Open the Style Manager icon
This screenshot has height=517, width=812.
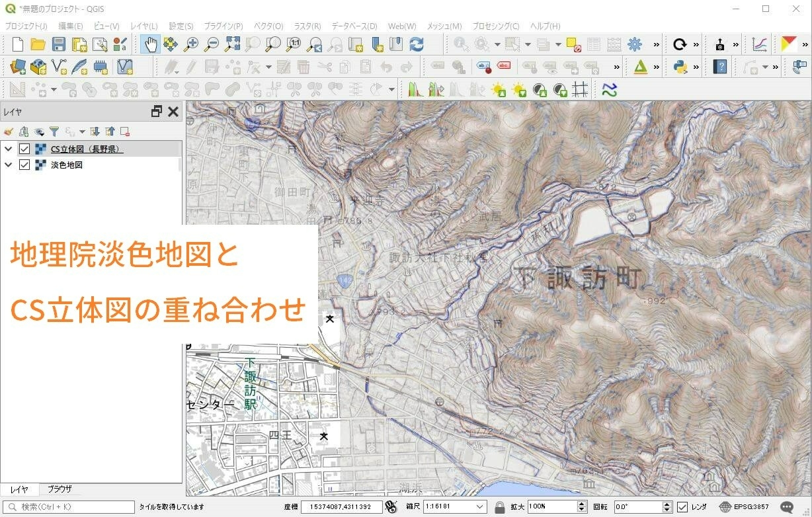120,44
